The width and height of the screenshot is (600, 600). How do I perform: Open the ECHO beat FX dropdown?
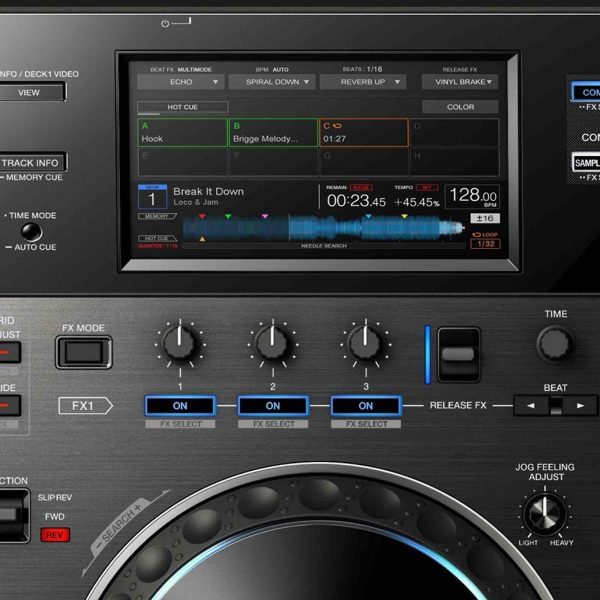point(181,82)
